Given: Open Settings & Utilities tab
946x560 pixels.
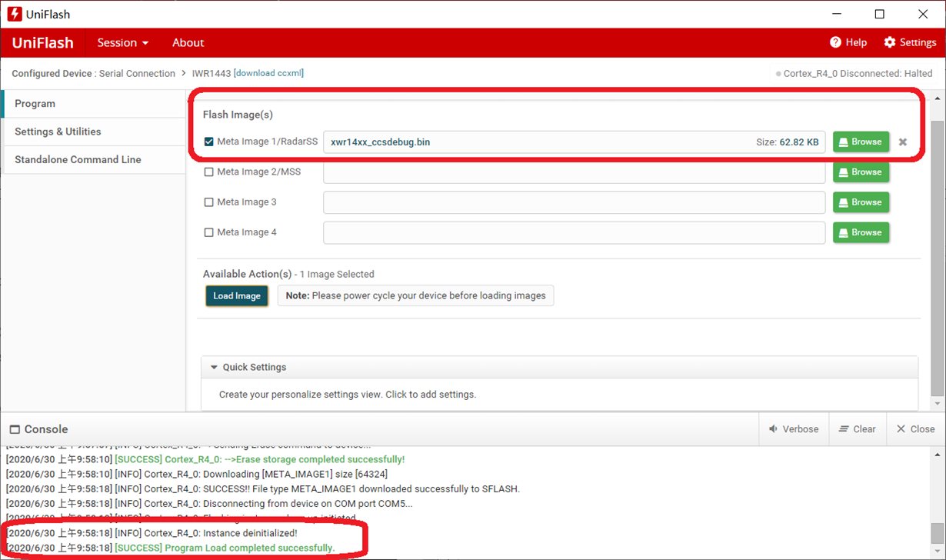Looking at the screenshot, I should coord(94,132).
